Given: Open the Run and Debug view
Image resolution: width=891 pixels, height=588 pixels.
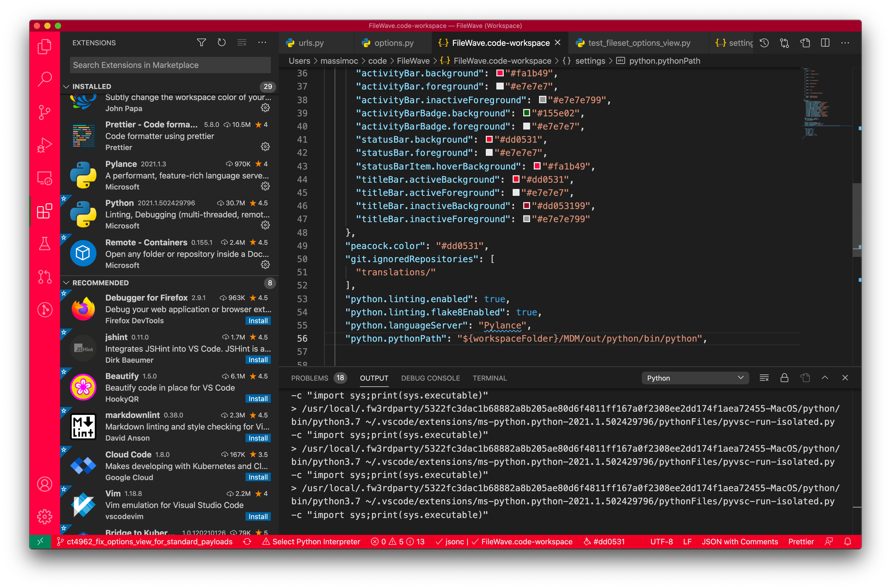Looking at the screenshot, I should [x=45, y=145].
